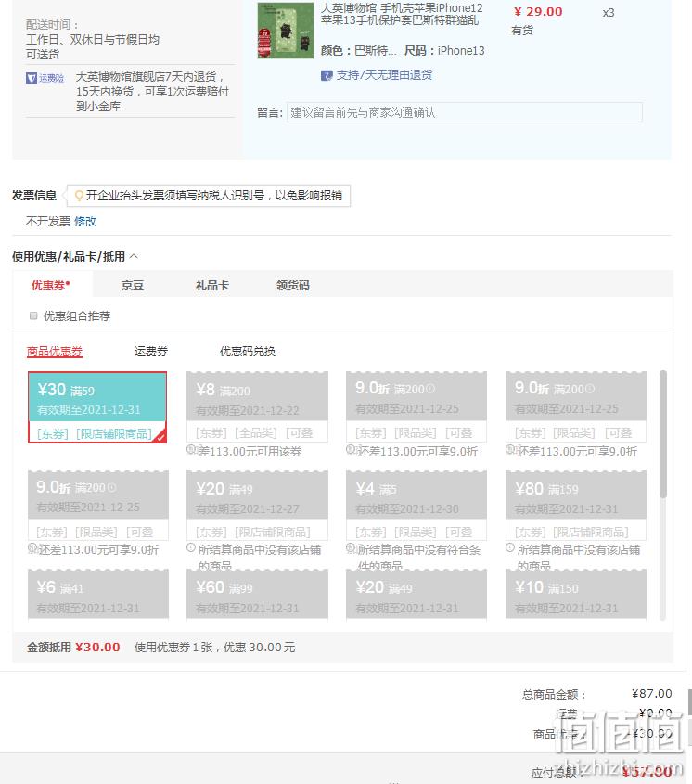Click the x3 quantity text
692x784 pixels.
609,12
